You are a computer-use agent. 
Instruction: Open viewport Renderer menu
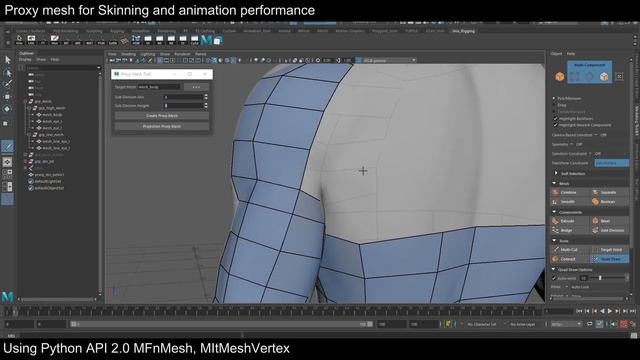pos(182,54)
